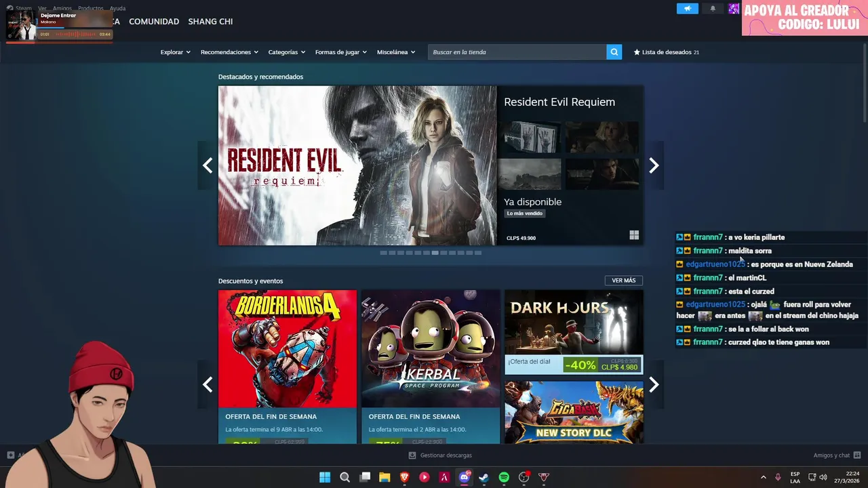Open the Borderlands 4 weekend offer card
This screenshot has width=868, height=488.
coord(288,367)
